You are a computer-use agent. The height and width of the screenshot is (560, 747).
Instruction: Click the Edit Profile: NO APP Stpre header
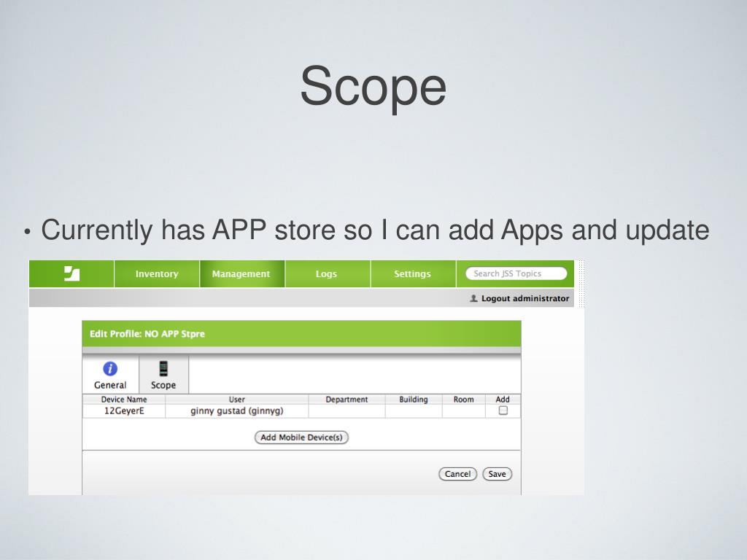(x=301, y=334)
